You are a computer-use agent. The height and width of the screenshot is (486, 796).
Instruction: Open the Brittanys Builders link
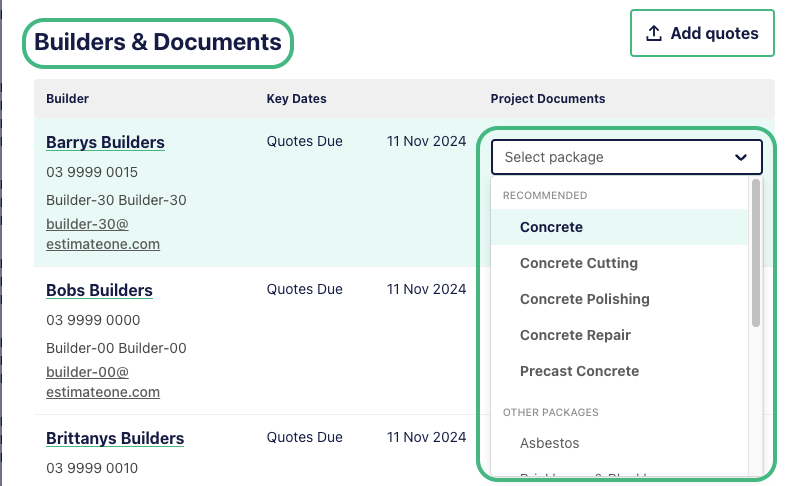[x=115, y=438]
